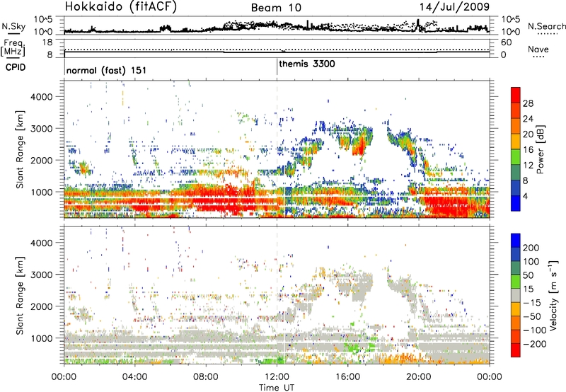566x392 pixels.
Task: Click the 'Beam 10' label
Action: tap(276, 8)
